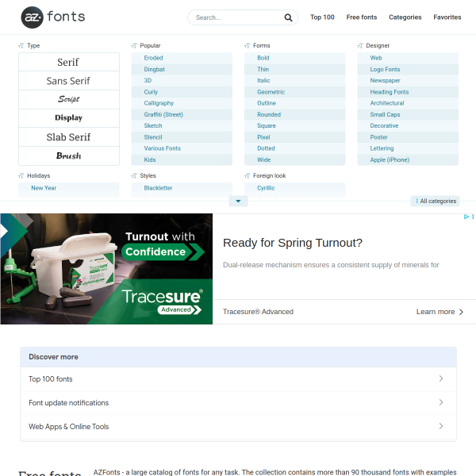
Task: Open the Various Fonts category
Action: [182, 148]
